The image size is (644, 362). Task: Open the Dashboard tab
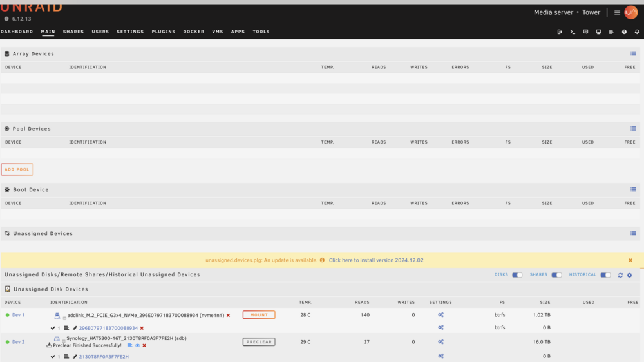[17, 32]
